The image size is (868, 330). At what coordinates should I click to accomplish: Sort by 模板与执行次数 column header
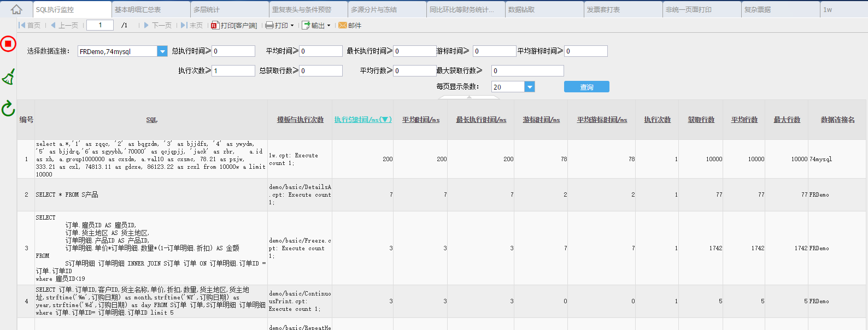tap(300, 120)
